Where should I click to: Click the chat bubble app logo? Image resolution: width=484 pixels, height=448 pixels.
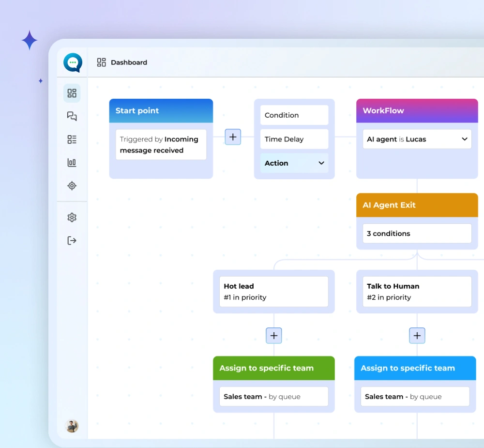tap(73, 62)
